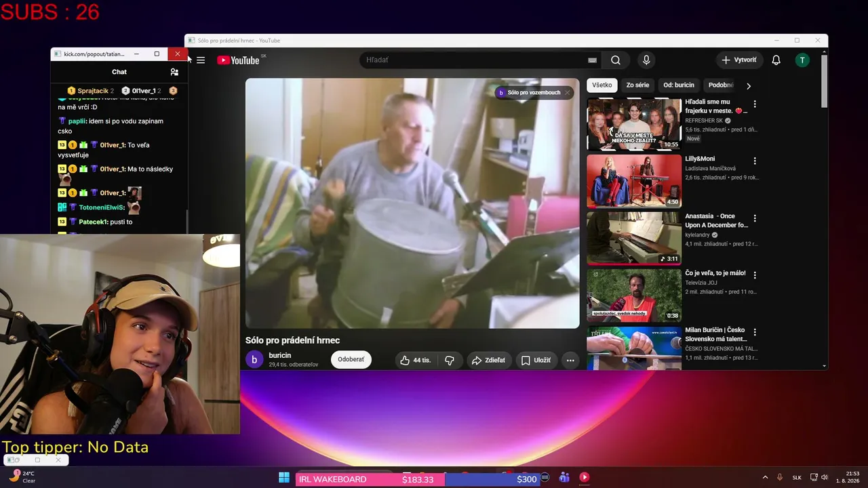Show hidden system tray icons
The height and width of the screenshot is (488, 868).
(x=766, y=478)
